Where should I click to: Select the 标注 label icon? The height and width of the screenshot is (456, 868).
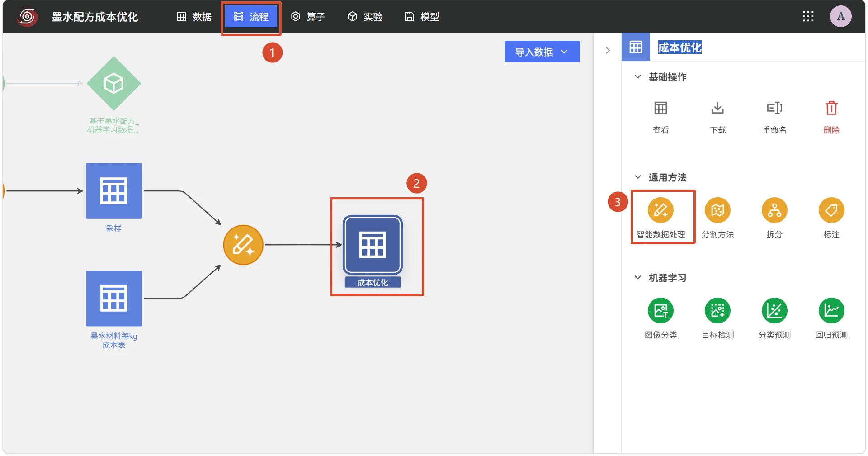click(x=831, y=210)
